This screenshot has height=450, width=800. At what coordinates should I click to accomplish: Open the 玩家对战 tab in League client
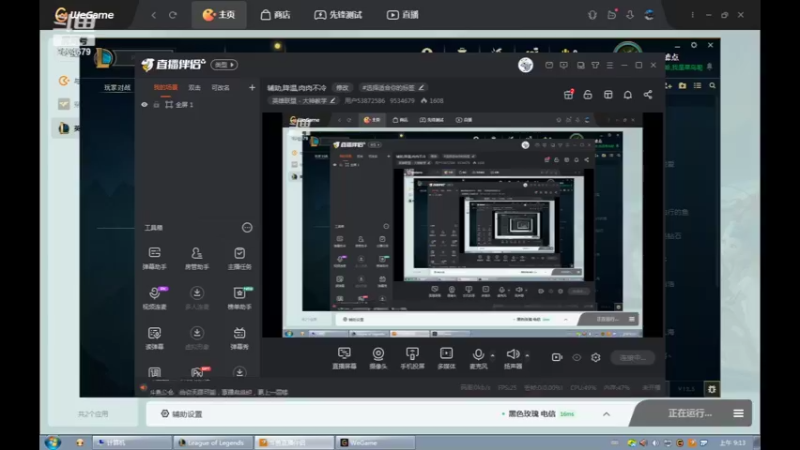(x=117, y=88)
